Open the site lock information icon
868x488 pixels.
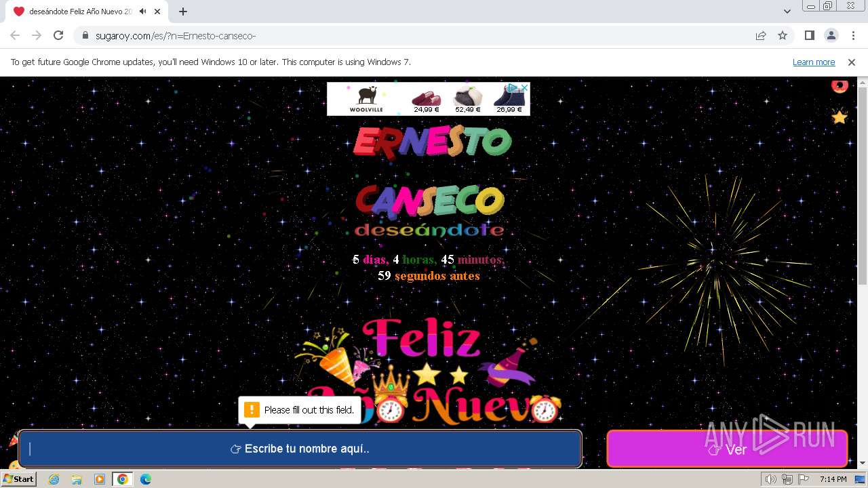coord(85,35)
